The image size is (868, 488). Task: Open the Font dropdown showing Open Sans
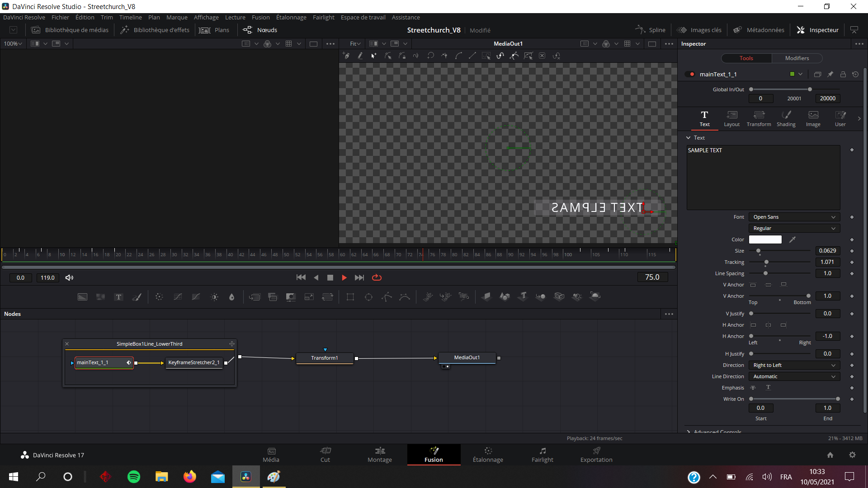click(794, 217)
